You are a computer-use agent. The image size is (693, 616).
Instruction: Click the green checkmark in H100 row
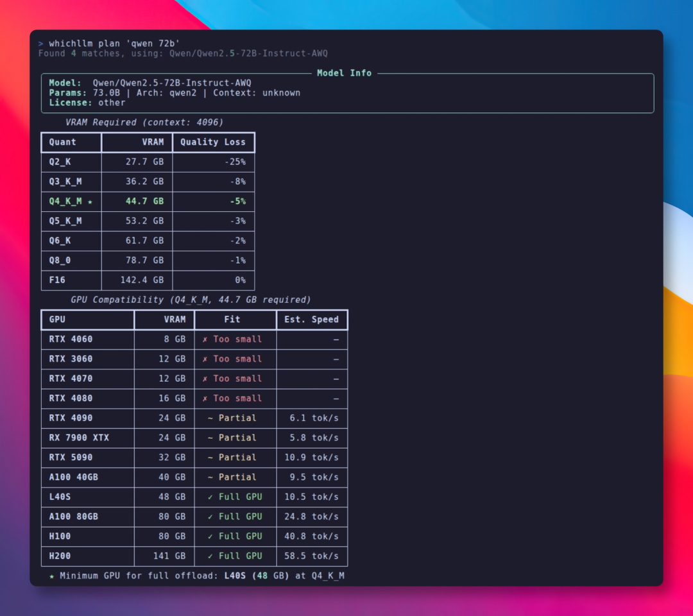210,537
